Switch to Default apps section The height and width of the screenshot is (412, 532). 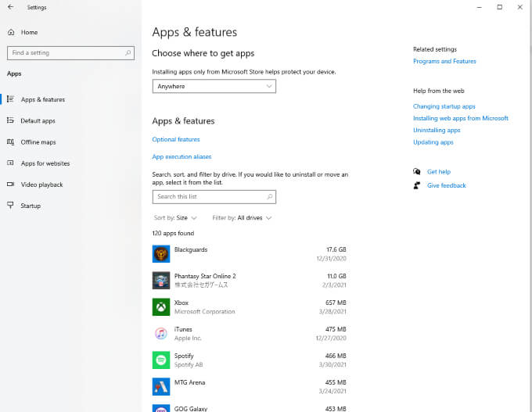click(38, 120)
